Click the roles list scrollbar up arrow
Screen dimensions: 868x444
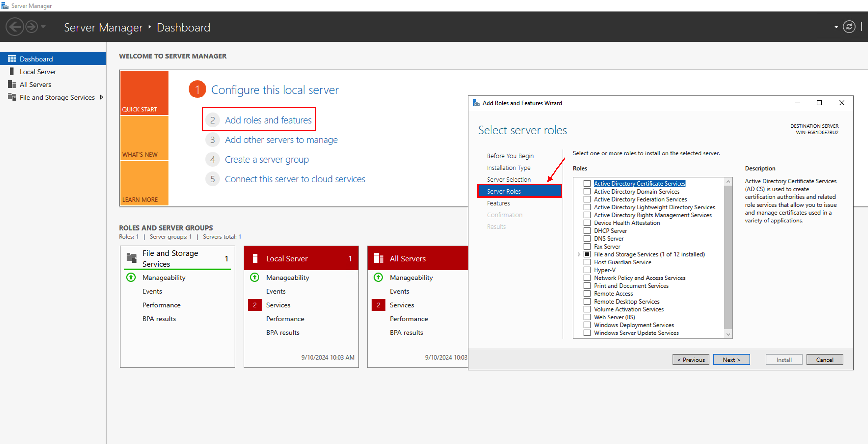coord(728,182)
